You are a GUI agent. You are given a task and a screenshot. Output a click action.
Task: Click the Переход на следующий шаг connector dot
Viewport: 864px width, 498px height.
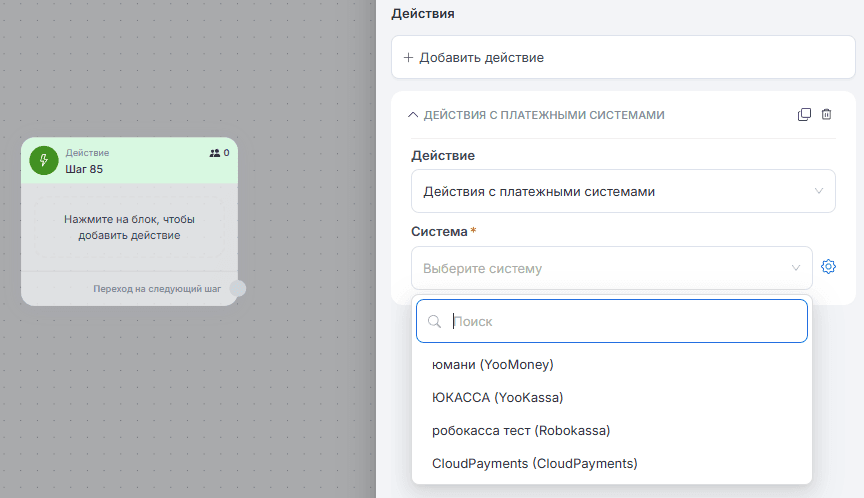coord(237,289)
